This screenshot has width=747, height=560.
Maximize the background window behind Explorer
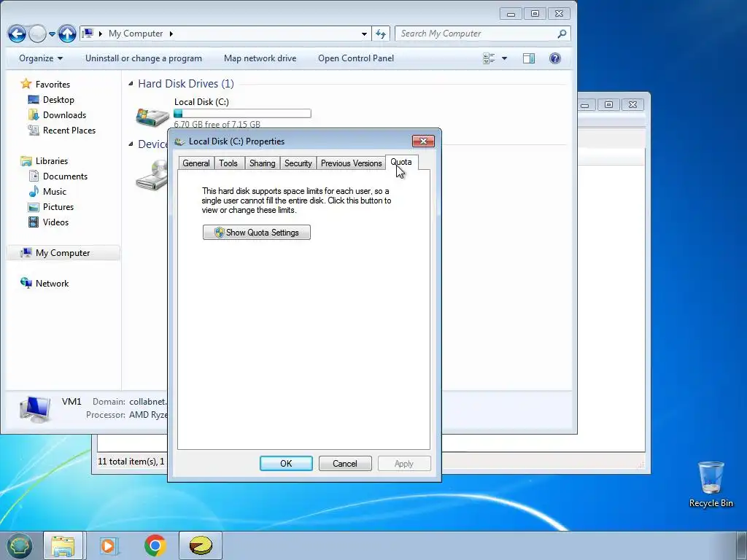coord(608,105)
